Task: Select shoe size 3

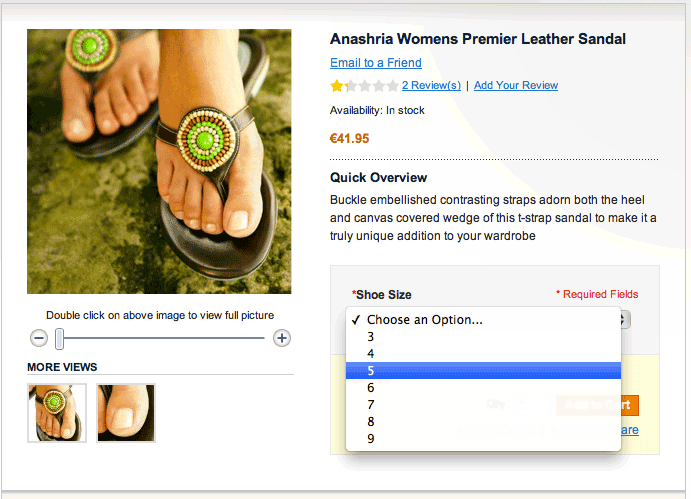Action: pos(371,337)
